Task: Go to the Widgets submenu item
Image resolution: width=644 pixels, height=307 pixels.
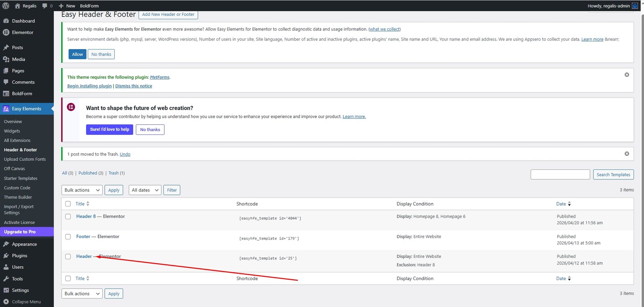Action: tap(12, 131)
